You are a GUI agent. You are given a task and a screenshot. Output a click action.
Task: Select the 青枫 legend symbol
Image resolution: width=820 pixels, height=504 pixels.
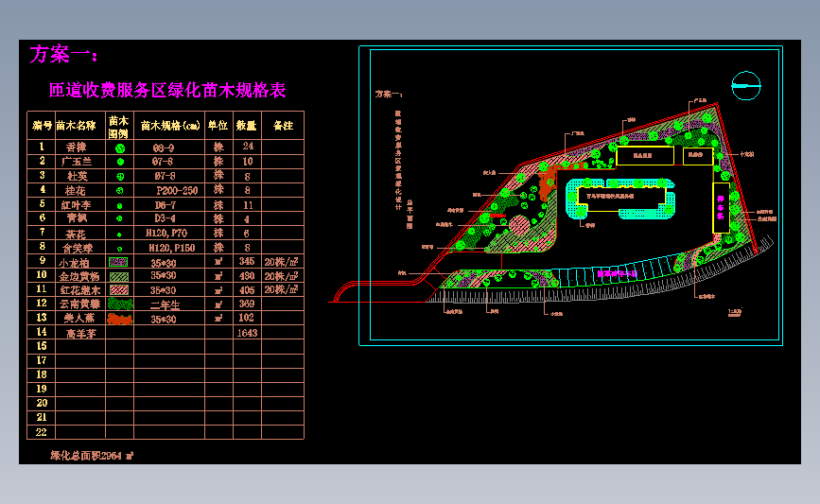(119, 219)
